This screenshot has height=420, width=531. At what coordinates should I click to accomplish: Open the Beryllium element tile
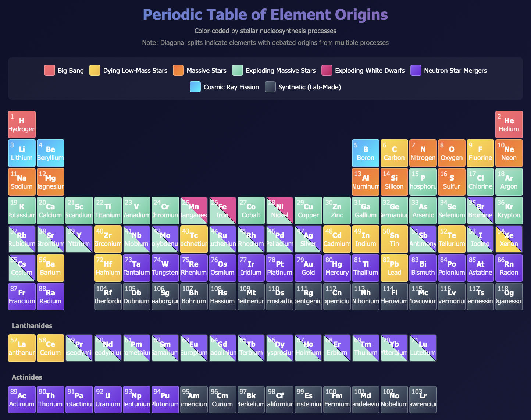click(51, 153)
